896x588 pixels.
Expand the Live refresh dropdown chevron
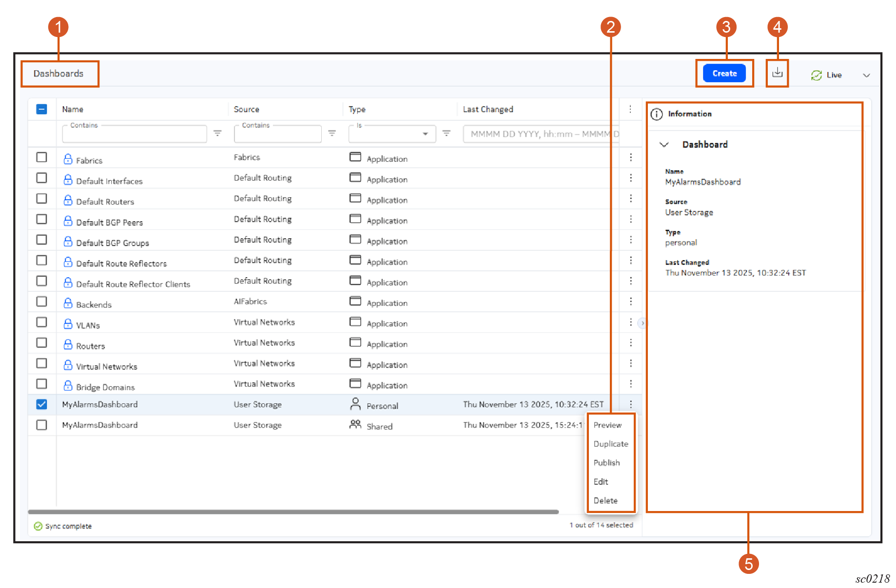point(866,75)
